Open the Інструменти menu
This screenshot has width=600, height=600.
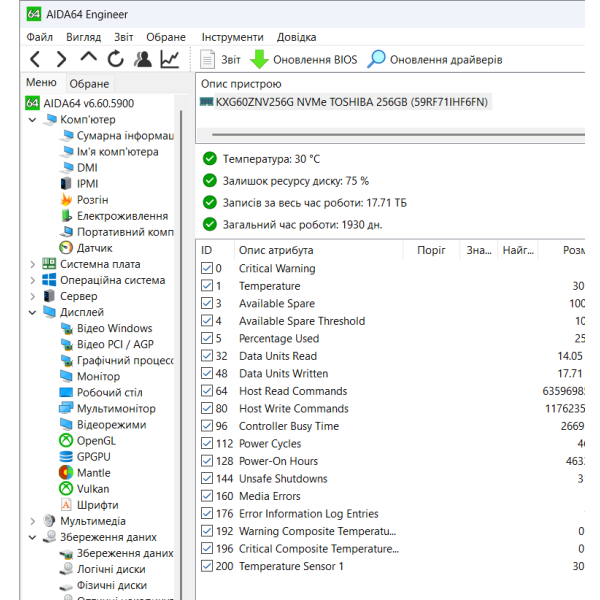coord(233,37)
